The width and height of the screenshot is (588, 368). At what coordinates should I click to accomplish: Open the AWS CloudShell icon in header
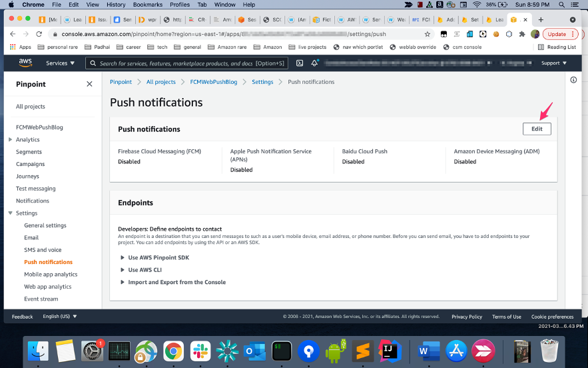click(x=300, y=63)
